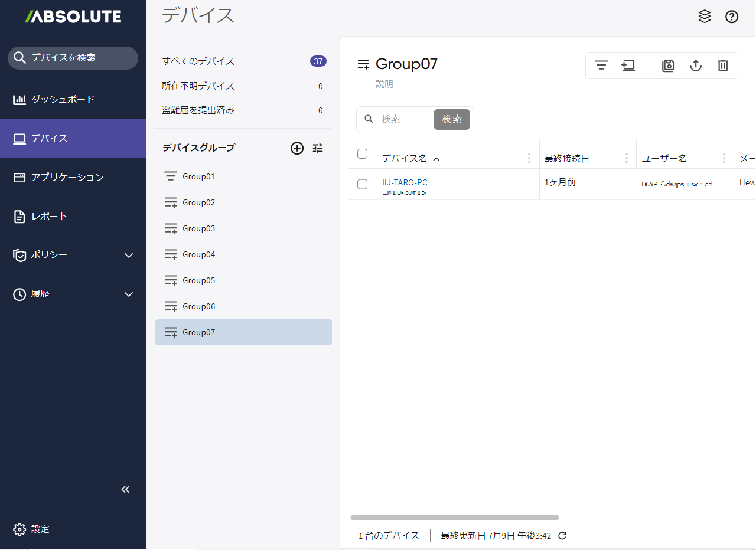Click the horizontal scrollbar under the table
The image size is (756, 550).
[455, 518]
